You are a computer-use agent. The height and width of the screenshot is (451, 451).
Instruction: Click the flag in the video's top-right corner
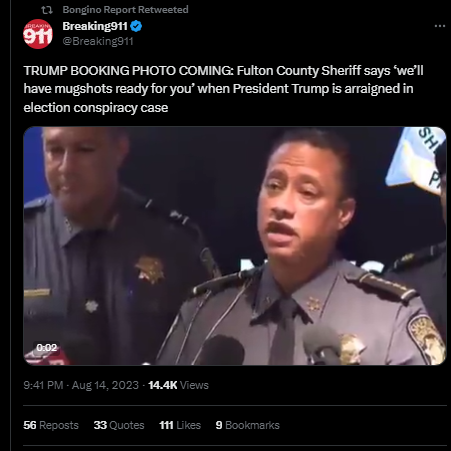(416, 159)
